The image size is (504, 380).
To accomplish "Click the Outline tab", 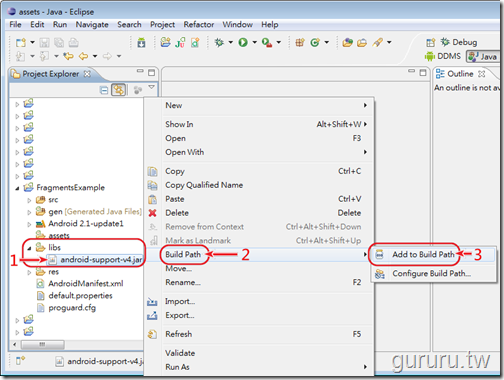I will click(460, 74).
